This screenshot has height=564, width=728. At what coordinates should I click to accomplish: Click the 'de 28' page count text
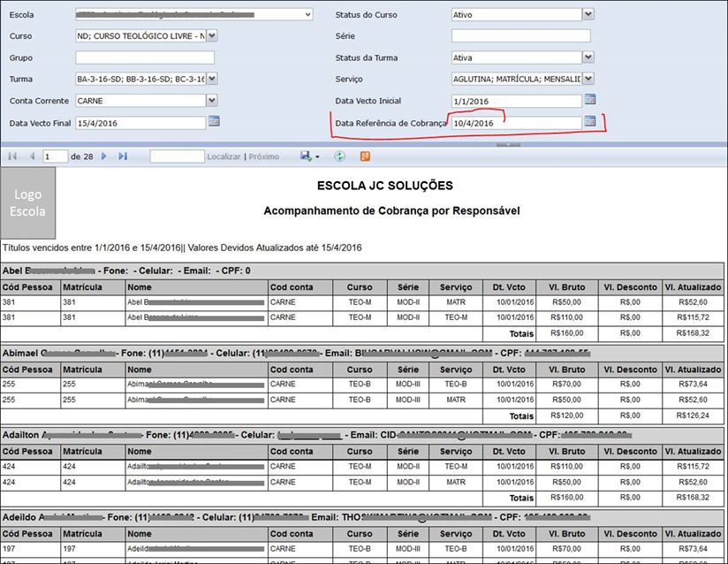point(81,156)
